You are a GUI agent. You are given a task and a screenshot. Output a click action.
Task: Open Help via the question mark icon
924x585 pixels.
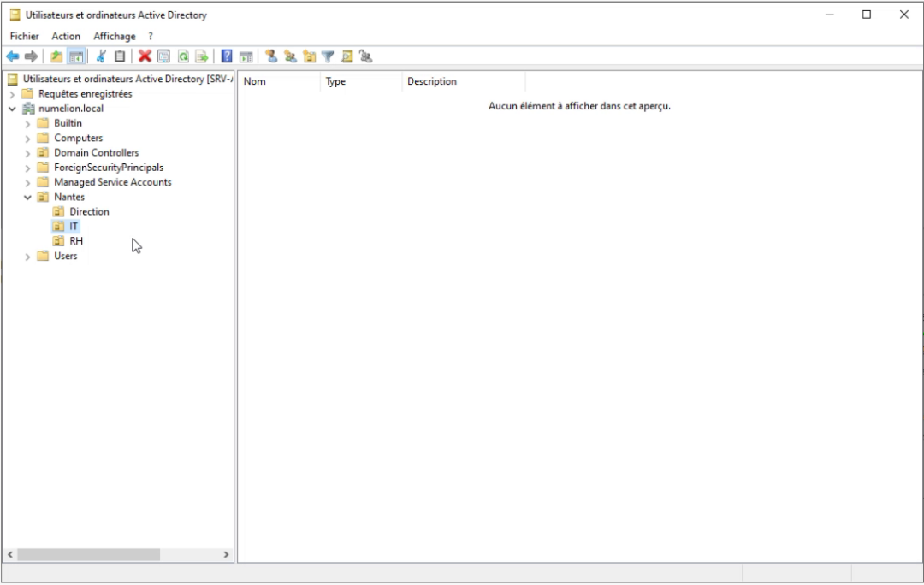pos(226,56)
